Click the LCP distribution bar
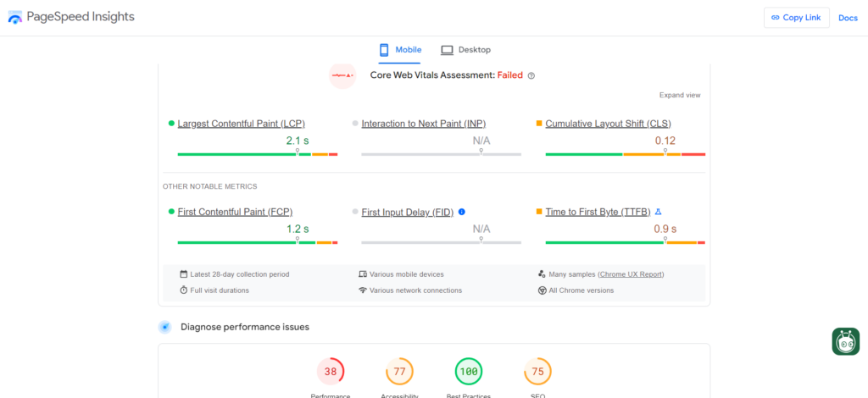This screenshot has height=398, width=868. 258,154
